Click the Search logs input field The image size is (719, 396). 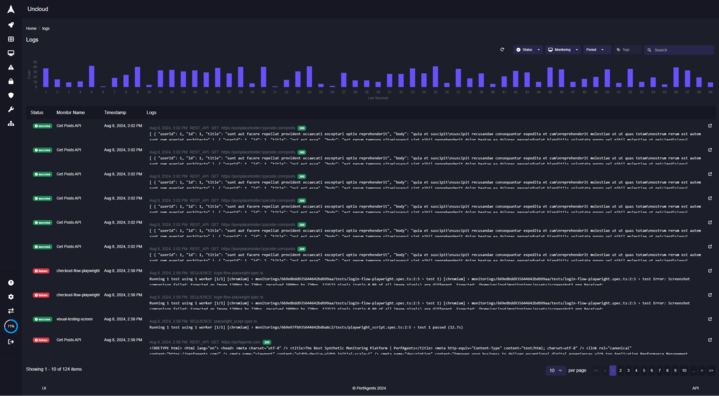pyautogui.click(x=679, y=50)
